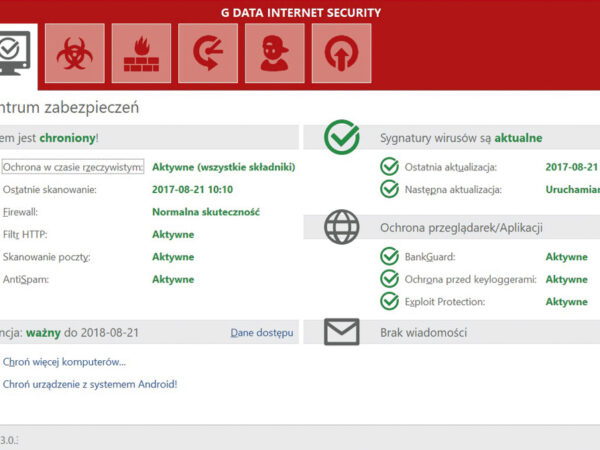600x450 pixels.
Task: Click the large green virus signatures checkmark
Action: (342, 137)
